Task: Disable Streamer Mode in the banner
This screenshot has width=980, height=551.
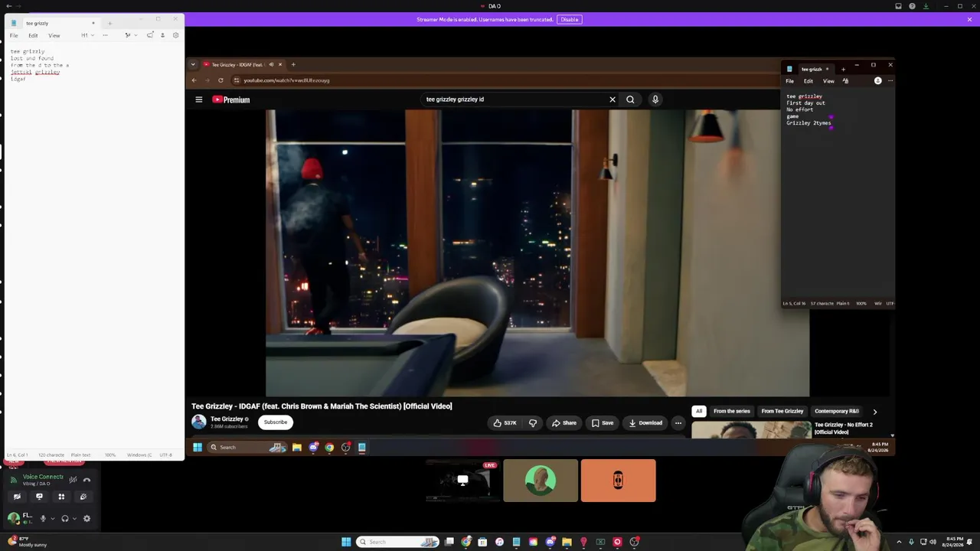Action: pos(570,19)
